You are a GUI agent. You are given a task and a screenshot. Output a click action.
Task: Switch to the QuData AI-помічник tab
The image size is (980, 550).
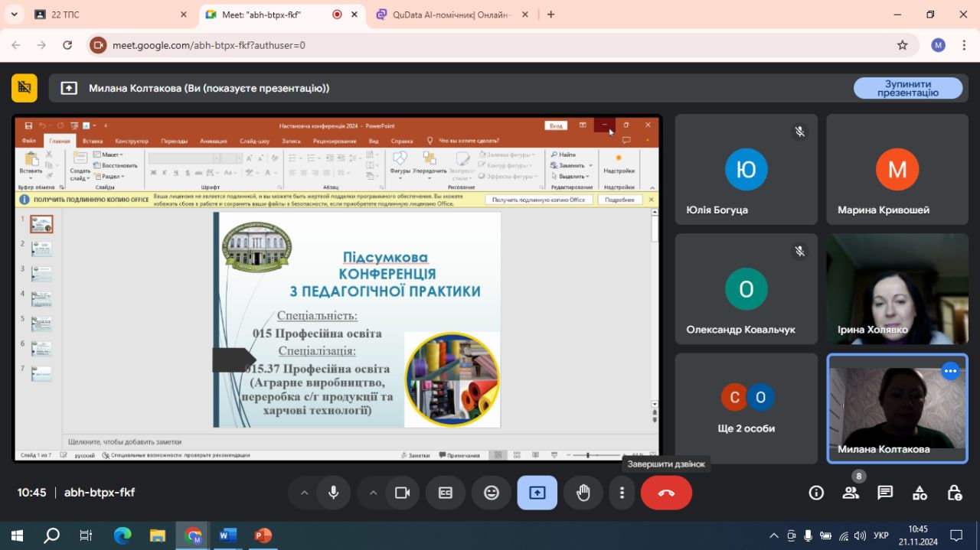click(450, 15)
